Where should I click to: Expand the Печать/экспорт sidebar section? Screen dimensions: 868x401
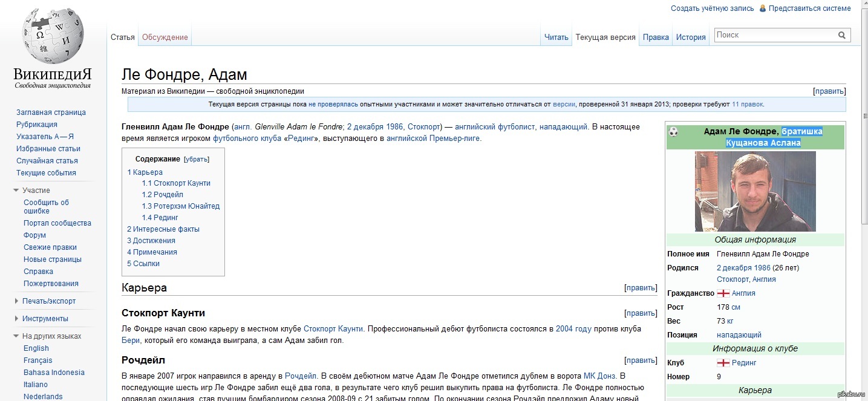16,301
